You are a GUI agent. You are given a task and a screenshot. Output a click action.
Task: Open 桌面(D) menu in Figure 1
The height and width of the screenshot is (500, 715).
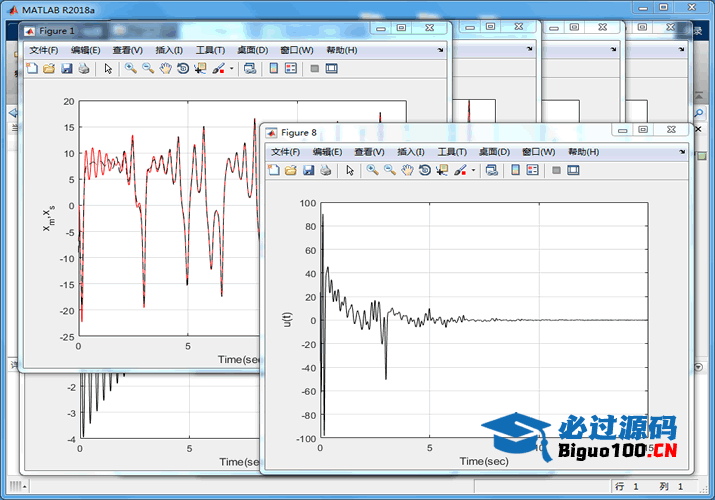pos(253,50)
